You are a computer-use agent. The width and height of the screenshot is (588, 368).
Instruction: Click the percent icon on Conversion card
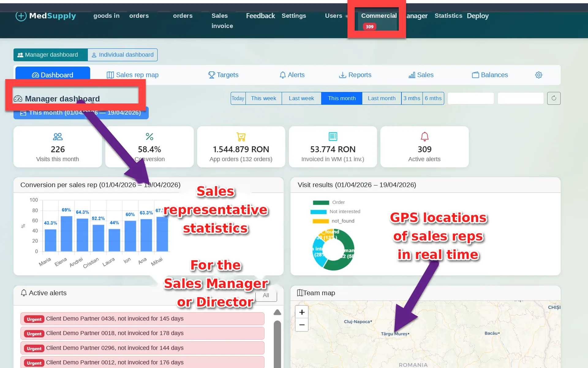pyautogui.click(x=149, y=136)
